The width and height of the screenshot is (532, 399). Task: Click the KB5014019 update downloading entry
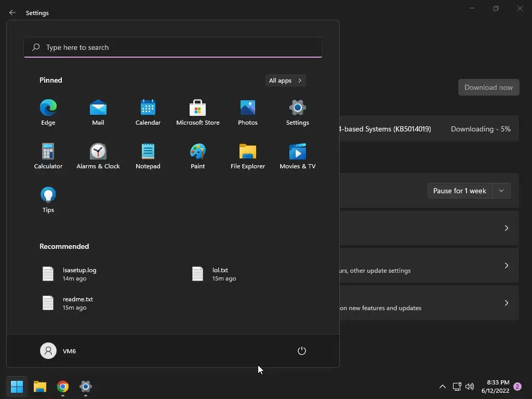click(x=429, y=129)
